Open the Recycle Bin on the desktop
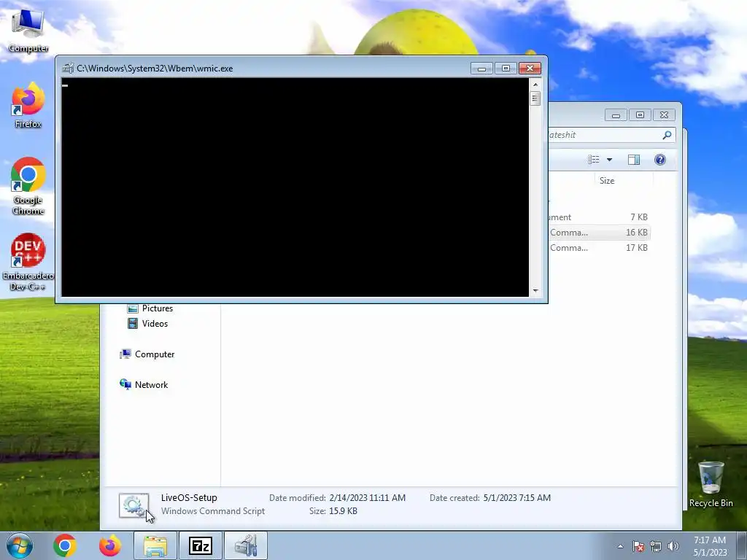747x560 pixels. tap(711, 484)
